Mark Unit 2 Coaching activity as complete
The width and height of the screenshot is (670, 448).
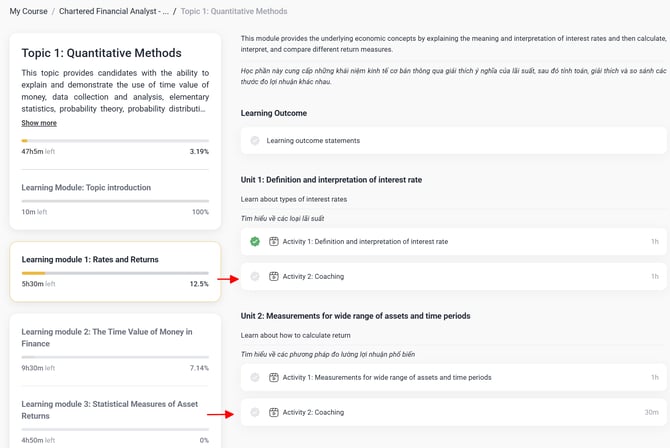point(255,412)
